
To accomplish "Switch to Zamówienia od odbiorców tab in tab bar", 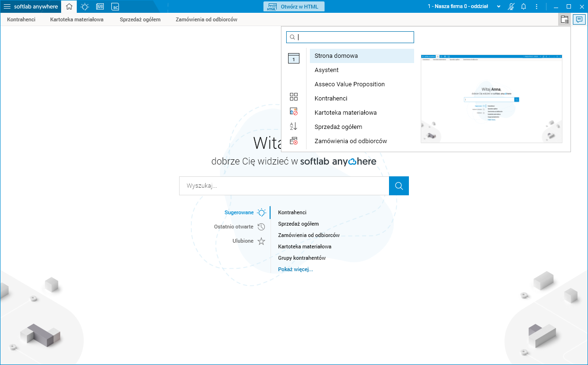I will [x=207, y=19].
